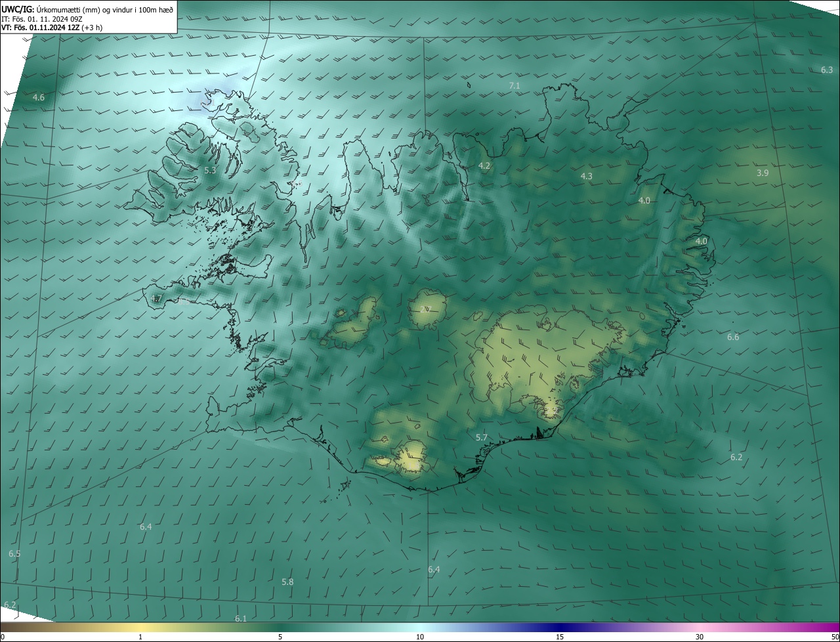Screen dimensions: 840x642
Task: Select the 'VT: Fös. 01.11.2024 12Z (+3 h)' line
Action: tap(52, 28)
